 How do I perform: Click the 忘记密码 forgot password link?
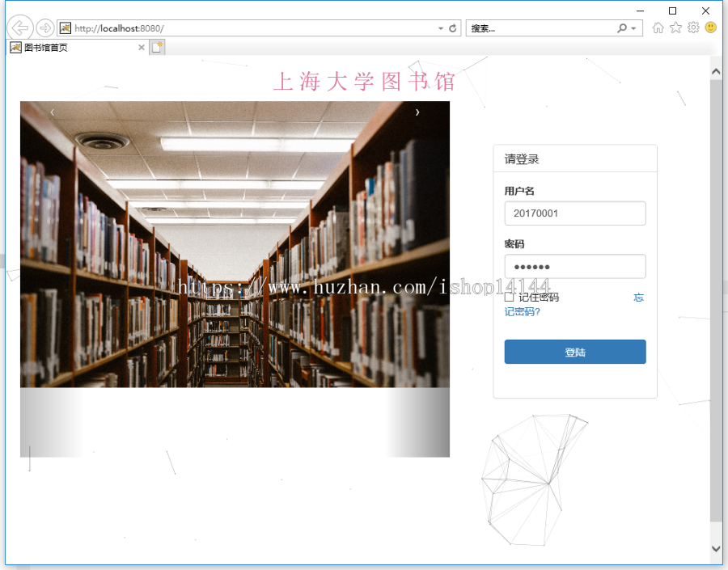click(x=638, y=298)
